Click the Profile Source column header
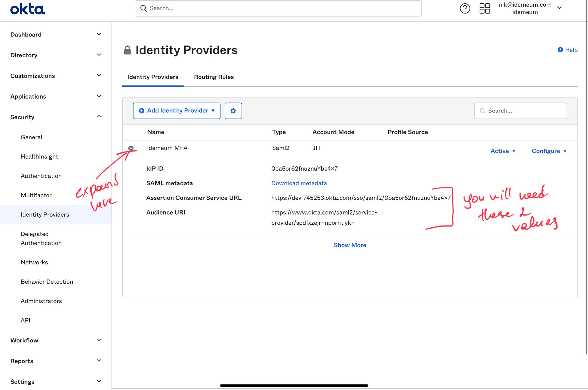Screen dimensions: 588x390 click(x=407, y=132)
